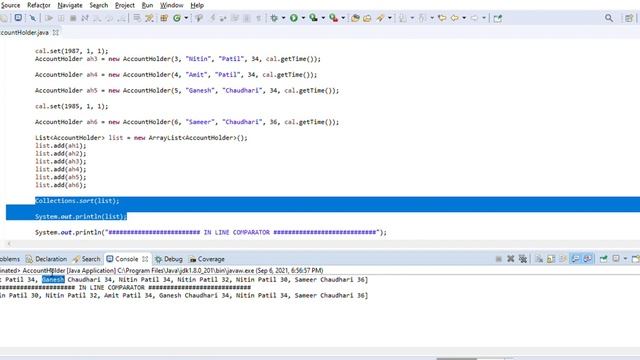Toggle Show Console When Standard Error Changes
640x360 pixels.
(x=587, y=259)
